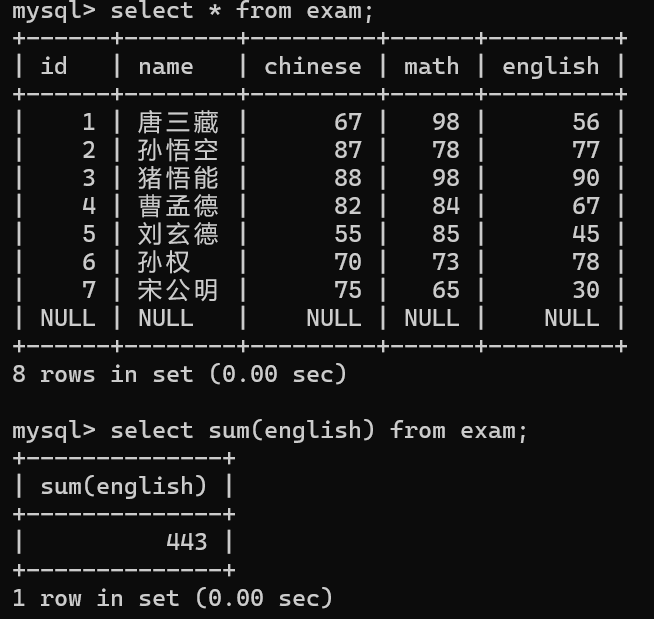Click english score 67 for 曹孟德

point(586,206)
